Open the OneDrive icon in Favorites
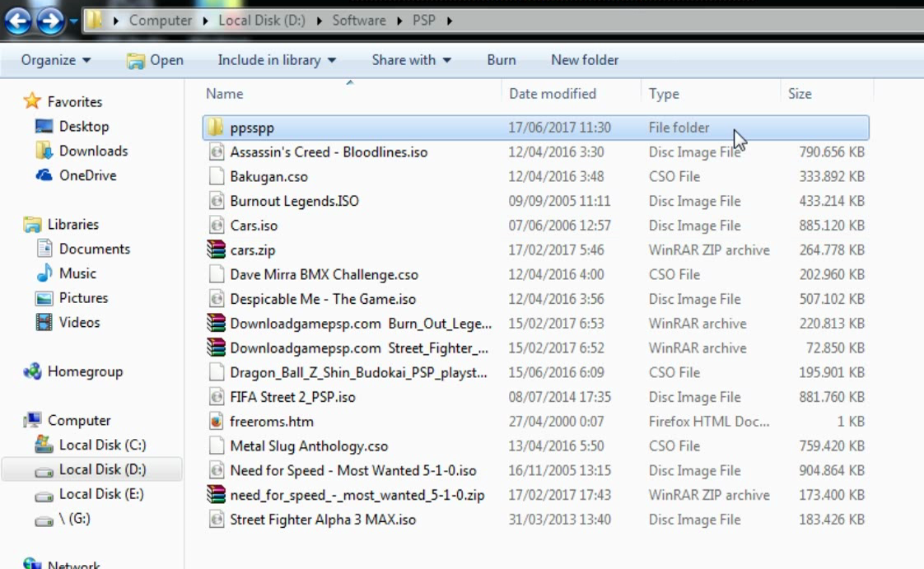This screenshot has width=924, height=569. pos(44,175)
